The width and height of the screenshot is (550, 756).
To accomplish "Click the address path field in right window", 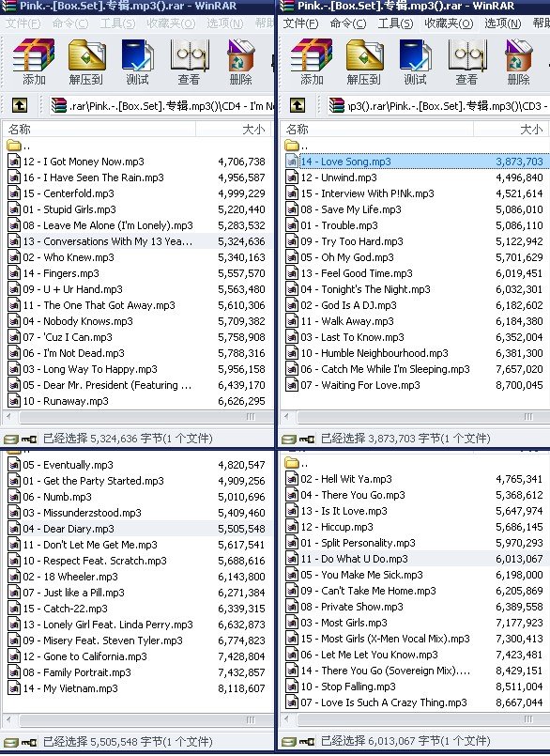I will pyautogui.click(x=437, y=105).
